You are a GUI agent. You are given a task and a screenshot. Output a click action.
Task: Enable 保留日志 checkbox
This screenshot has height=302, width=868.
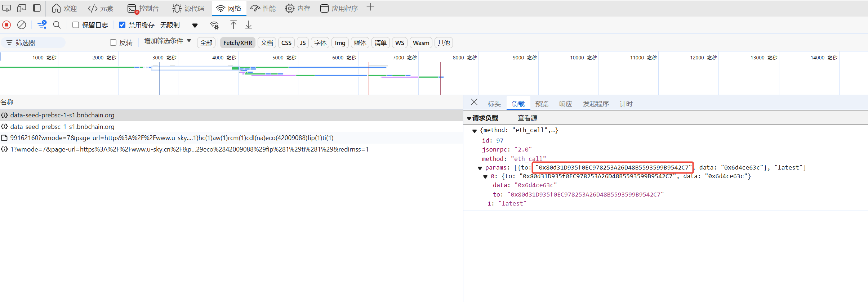pyautogui.click(x=76, y=25)
